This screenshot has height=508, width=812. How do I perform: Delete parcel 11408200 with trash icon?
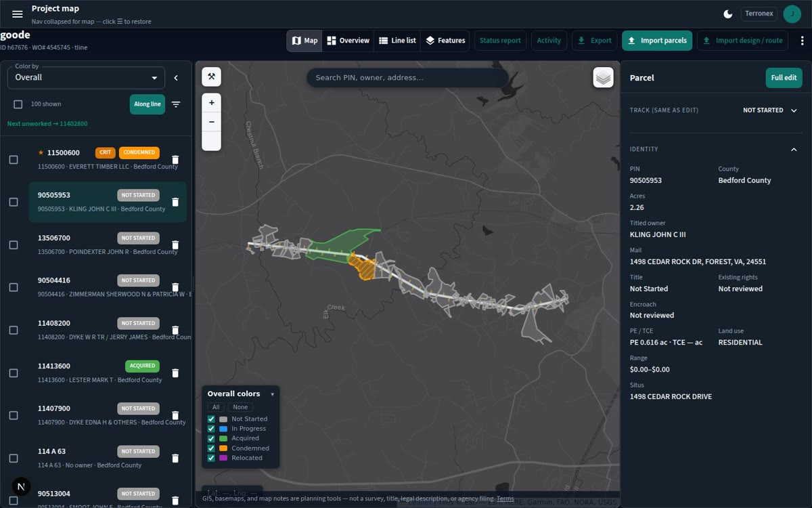175,331
